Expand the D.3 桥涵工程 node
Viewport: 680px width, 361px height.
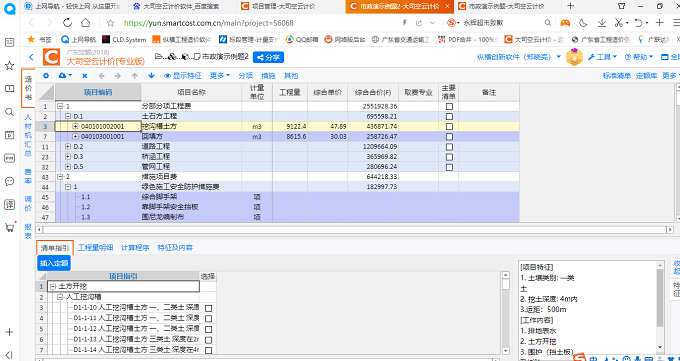68,157
